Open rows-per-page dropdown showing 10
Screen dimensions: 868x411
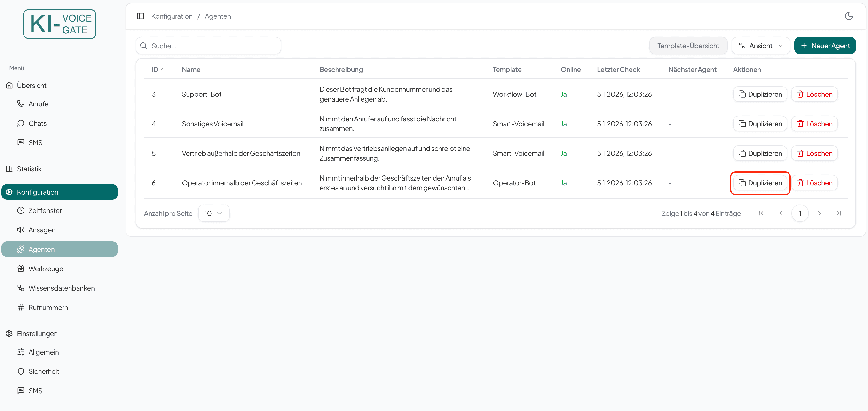pyautogui.click(x=213, y=213)
